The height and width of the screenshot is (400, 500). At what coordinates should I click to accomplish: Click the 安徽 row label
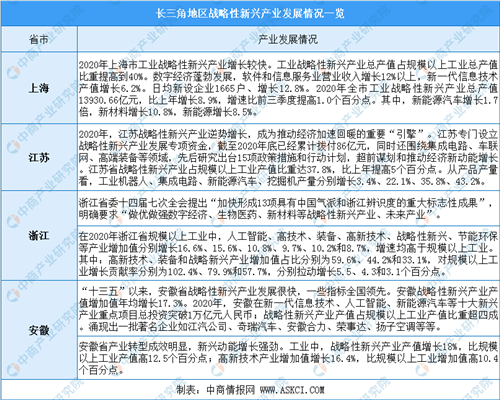[39, 330]
